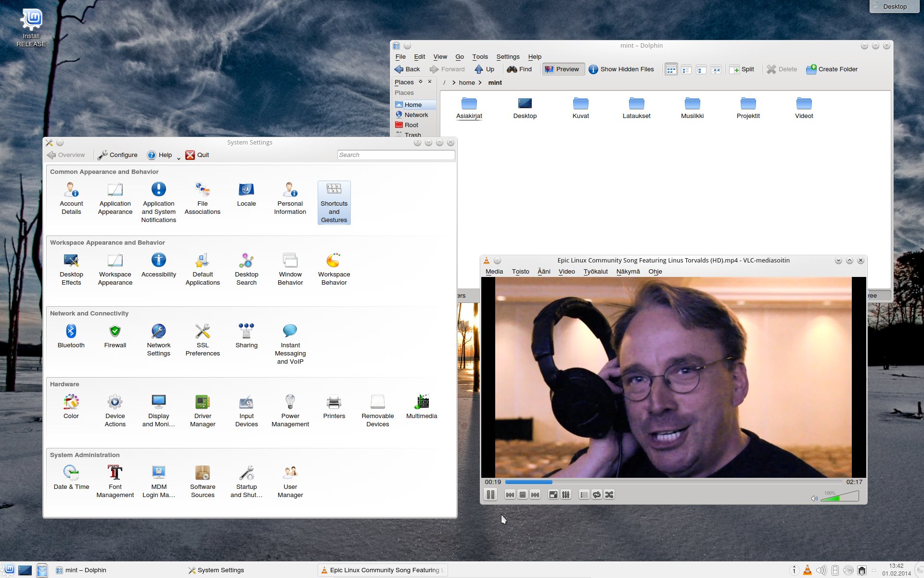924x578 pixels.
Task: Open Date & Time settings
Action: tap(71, 478)
